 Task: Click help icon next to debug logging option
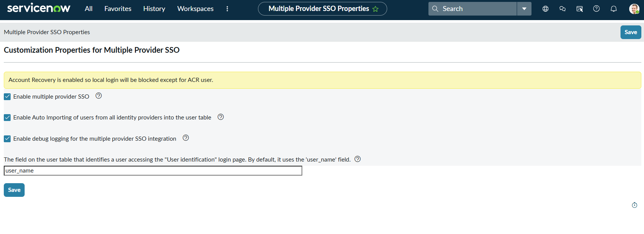pos(186,138)
